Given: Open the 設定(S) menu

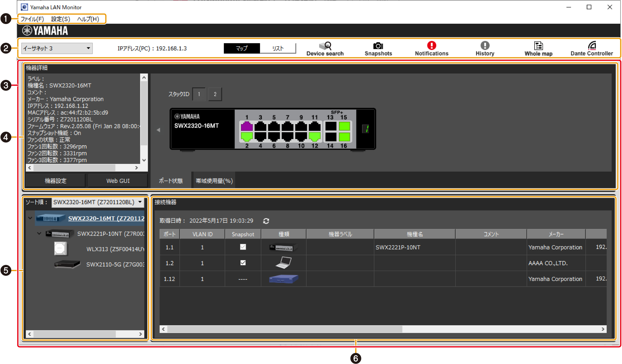Looking at the screenshot, I should 60,19.
